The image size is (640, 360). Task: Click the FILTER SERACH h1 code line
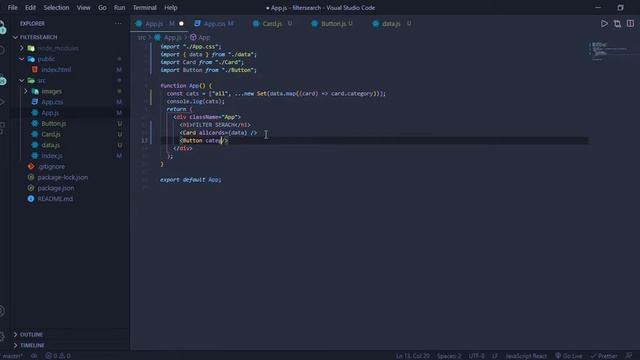215,125
